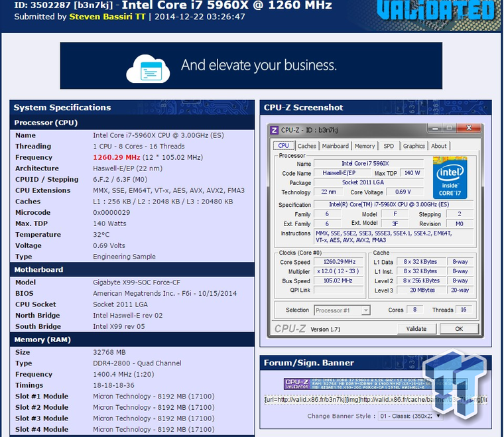
Task: Click the Technology value 22 nm
Action: (x=328, y=192)
